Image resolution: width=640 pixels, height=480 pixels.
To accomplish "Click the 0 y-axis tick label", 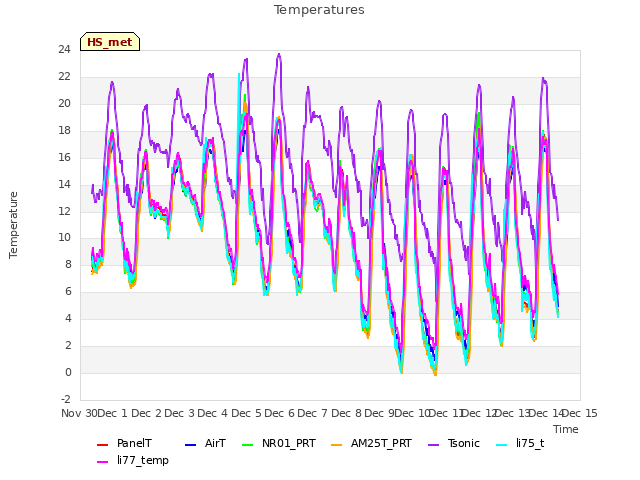I will pos(68,372).
